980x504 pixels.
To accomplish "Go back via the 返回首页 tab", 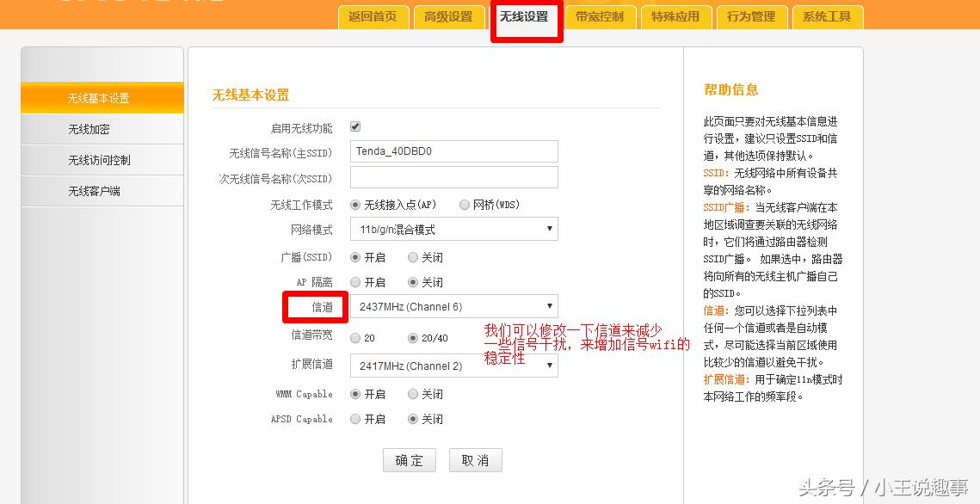I will tap(373, 15).
